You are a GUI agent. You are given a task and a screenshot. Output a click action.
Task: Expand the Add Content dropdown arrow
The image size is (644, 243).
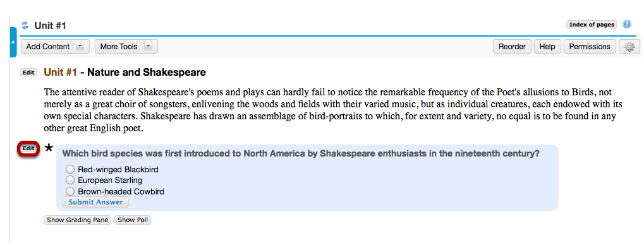[80, 46]
